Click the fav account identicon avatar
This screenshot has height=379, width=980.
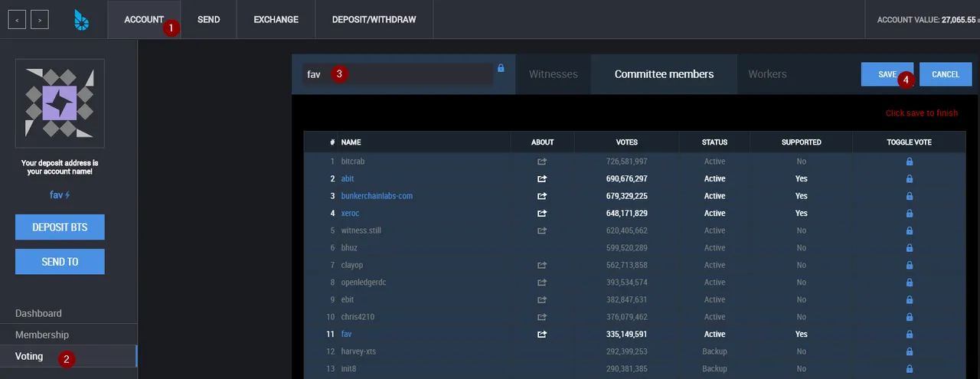click(60, 103)
